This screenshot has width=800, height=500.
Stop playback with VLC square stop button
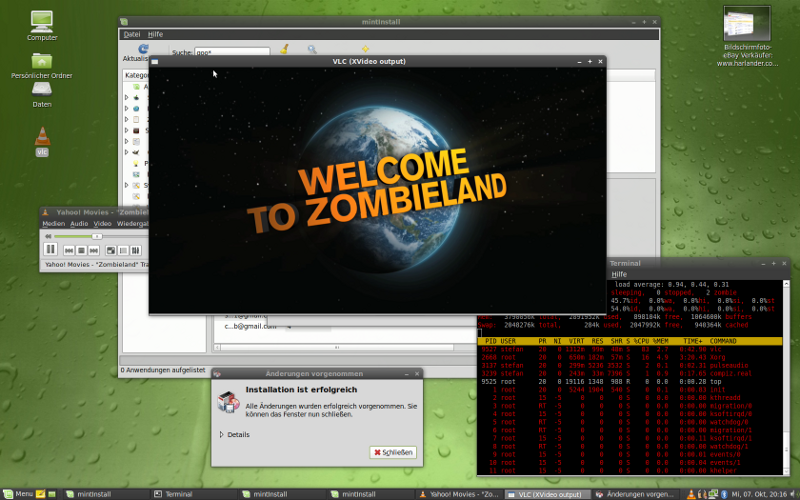click(81, 250)
